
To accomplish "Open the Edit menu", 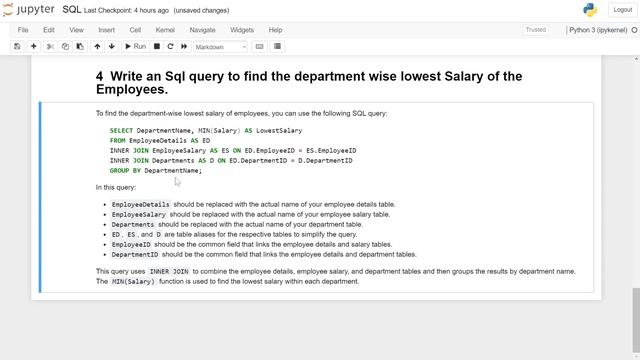I will [49, 30].
